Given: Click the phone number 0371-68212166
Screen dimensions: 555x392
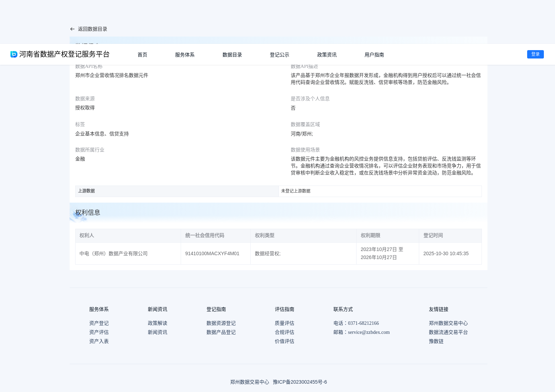Looking at the screenshot, I should pos(363,323).
